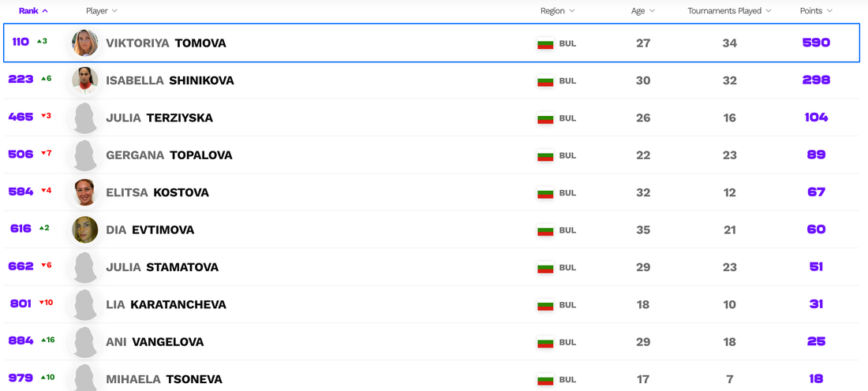Open Viktoriya Tomova's profile photo
Viewport: 868px width, 391px height.
pos(85,43)
